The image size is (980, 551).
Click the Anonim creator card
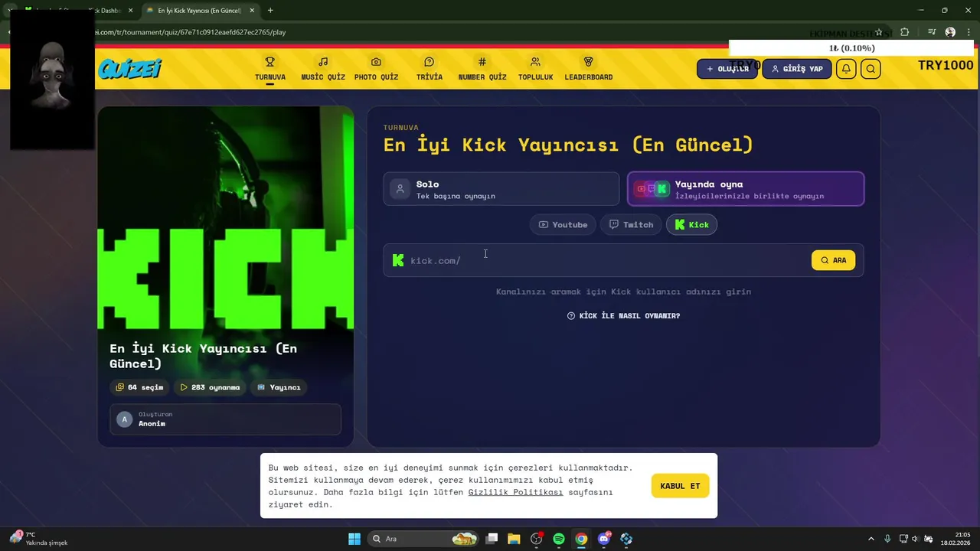pyautogui.click(x=225, y=419)
